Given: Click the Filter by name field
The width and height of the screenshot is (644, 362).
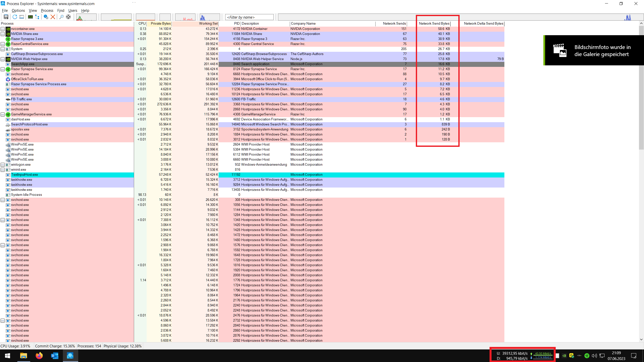Looking at the screenshot, I should (249, 17).
